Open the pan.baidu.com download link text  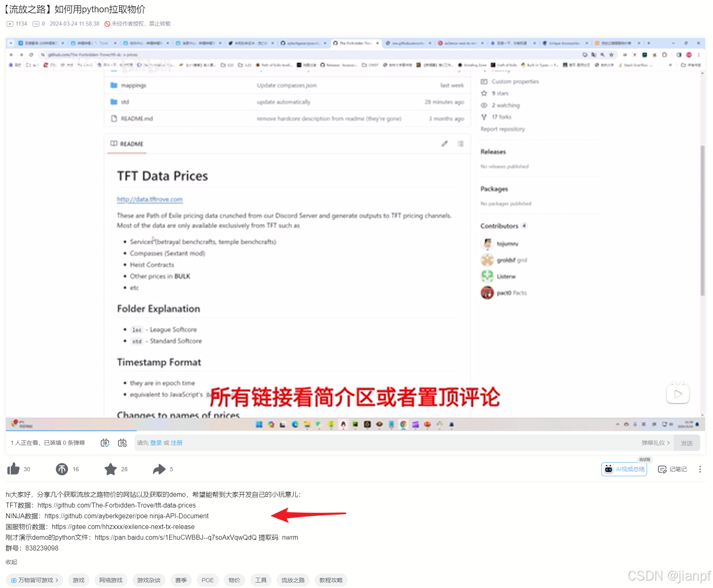pyautogui.click(x=175, y=537)
